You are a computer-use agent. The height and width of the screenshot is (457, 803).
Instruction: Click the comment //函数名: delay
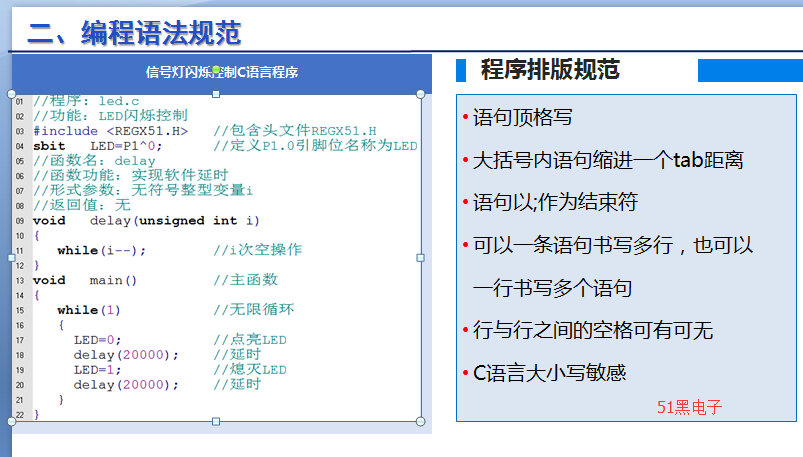pos(94,161)
